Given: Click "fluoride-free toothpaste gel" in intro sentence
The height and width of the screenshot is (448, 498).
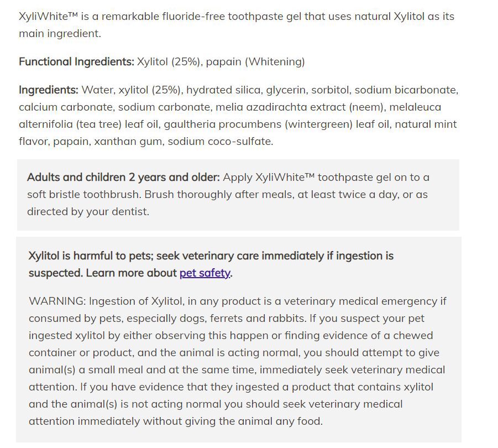Looking at the screenshot, I should (229, 17).
